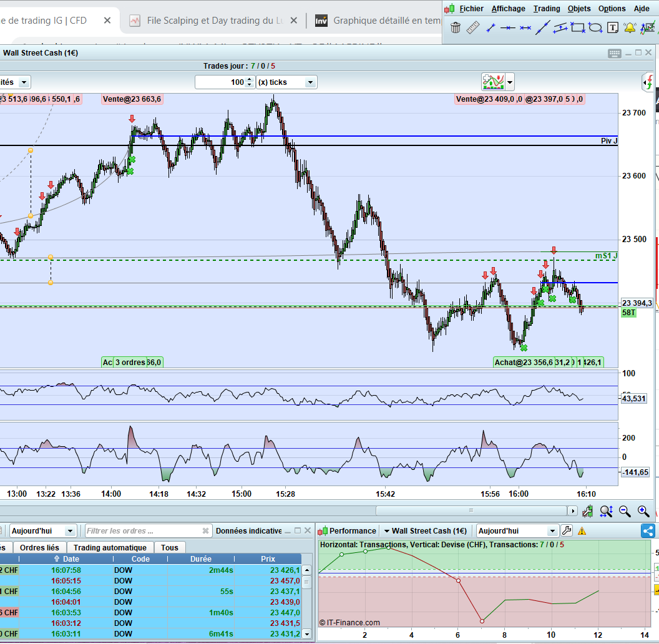
Task: Clear the order filter field
Action: click(x=205, y=531)
